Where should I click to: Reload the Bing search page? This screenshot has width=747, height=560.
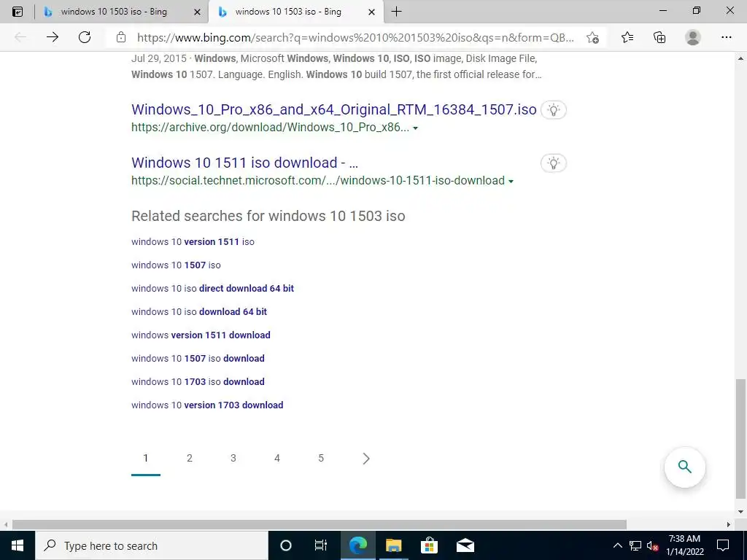[85, 37]
